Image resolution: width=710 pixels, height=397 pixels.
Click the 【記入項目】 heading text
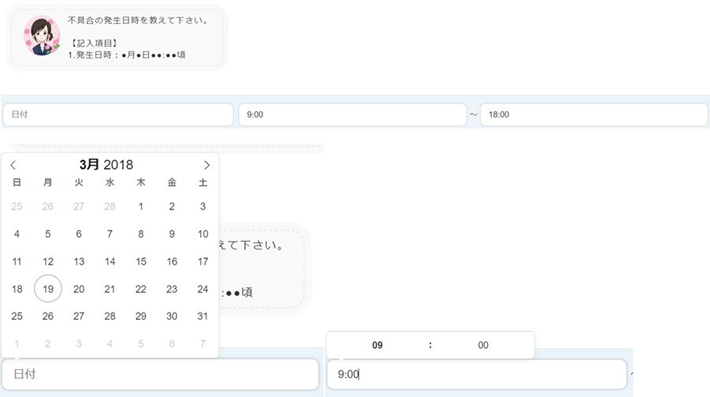(94, 43)
